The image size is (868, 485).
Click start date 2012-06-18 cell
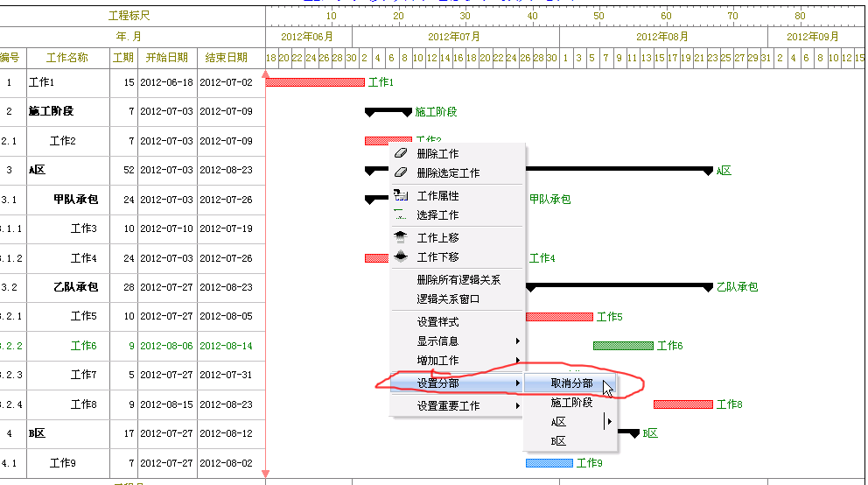[166, 82]
